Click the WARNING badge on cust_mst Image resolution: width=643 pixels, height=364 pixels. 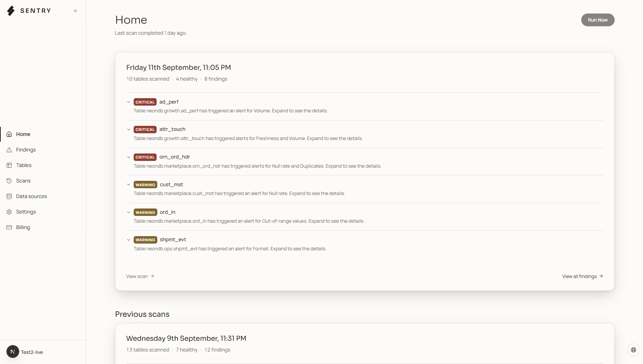pyautogui.click(x=145, y=185)
